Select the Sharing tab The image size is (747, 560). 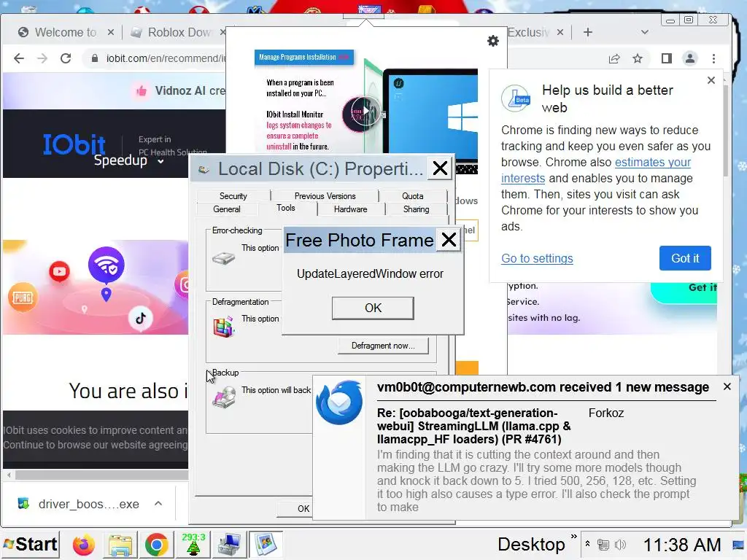[x=416, y=209]
